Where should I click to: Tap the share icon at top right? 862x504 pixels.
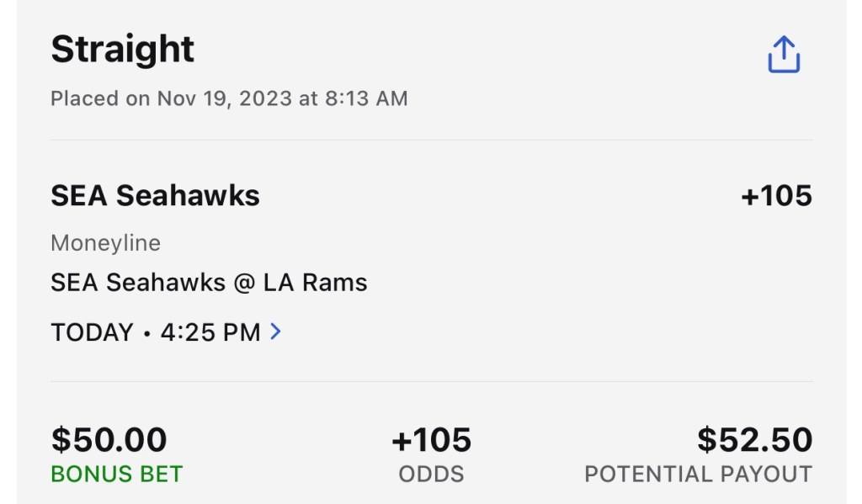pyautogui.click(x=783, y=55)
